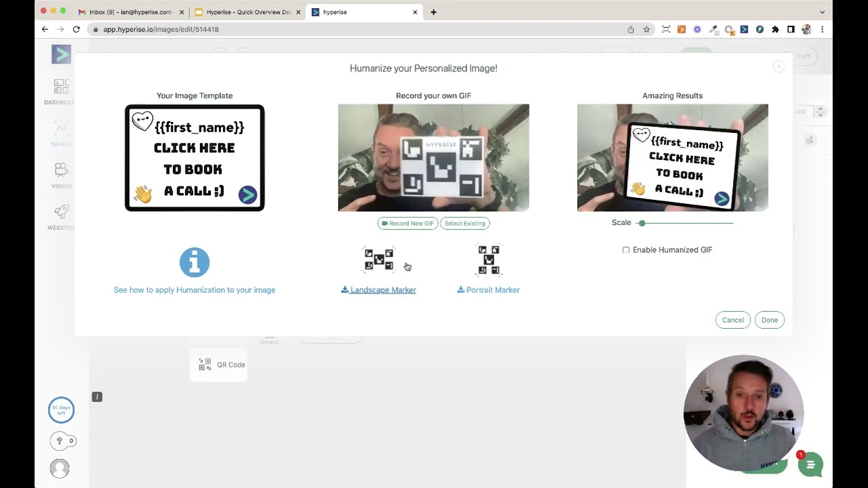Click the Cancel button
The height and width of the screenshot is (488, 868).
point(733,320)
